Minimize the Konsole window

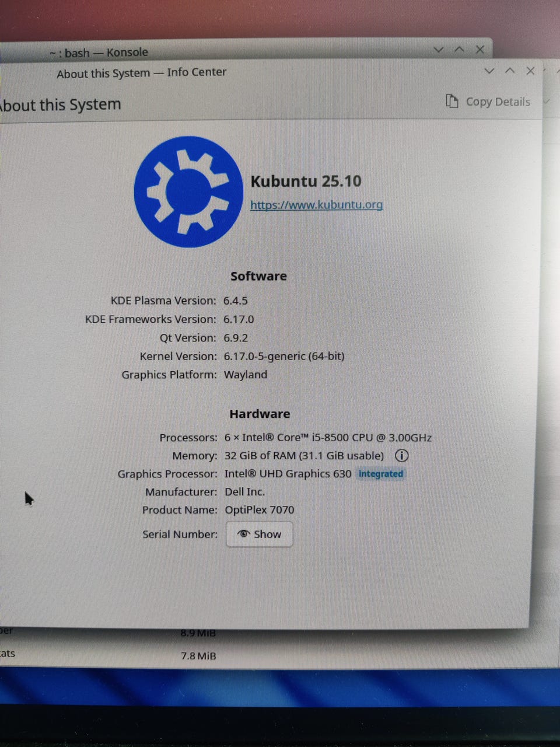tap(439, 50)
